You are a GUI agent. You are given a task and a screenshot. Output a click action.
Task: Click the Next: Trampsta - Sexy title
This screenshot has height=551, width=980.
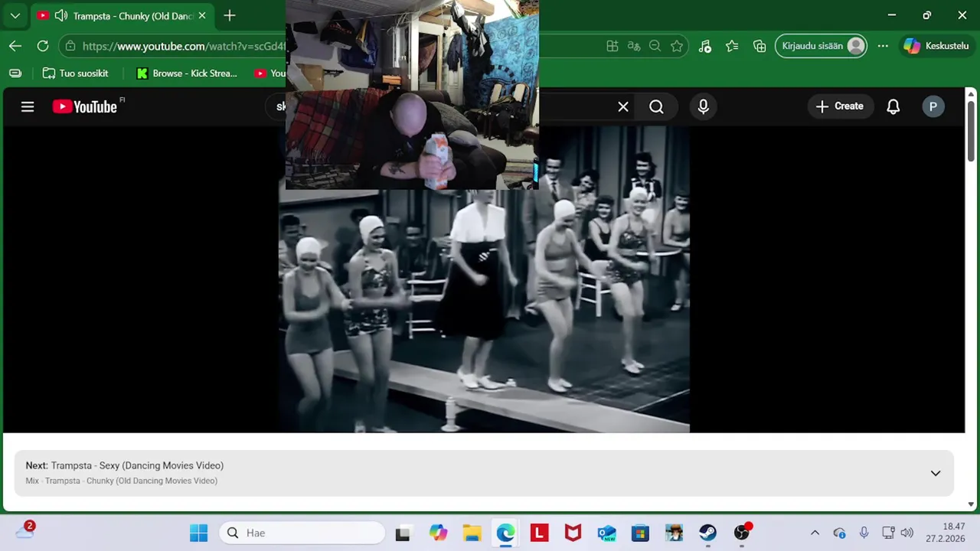(125, 465)
